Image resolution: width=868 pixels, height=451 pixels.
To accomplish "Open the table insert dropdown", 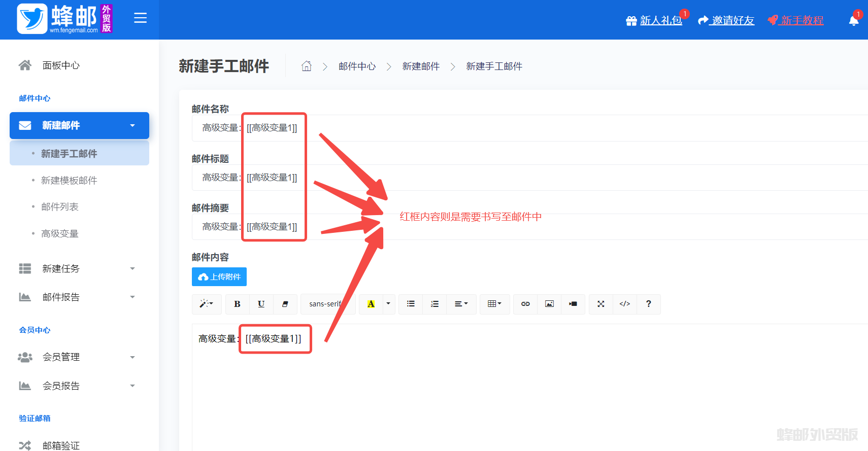I will pos(494,304).
